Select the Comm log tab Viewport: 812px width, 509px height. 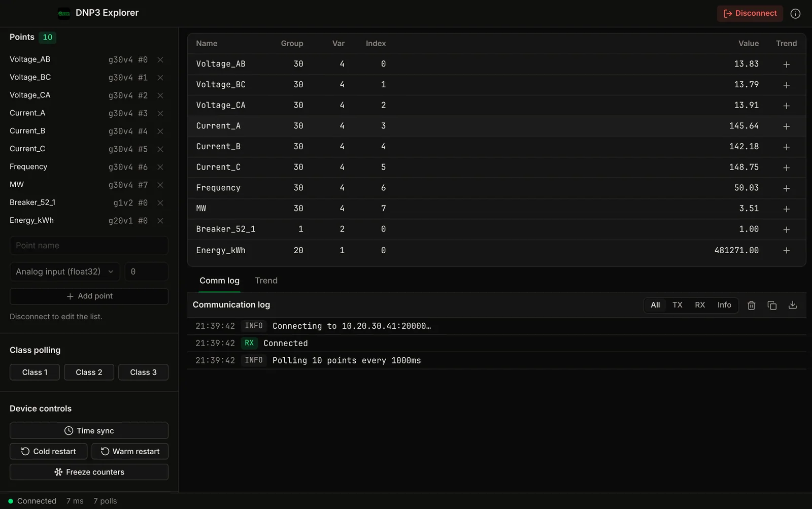click(x=219, y=281)
